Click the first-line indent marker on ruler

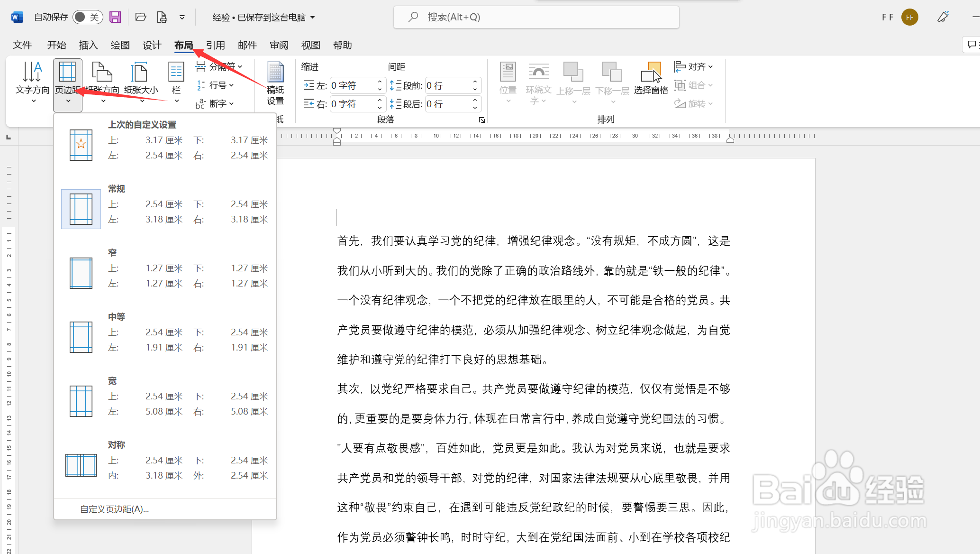pos(337,130)
